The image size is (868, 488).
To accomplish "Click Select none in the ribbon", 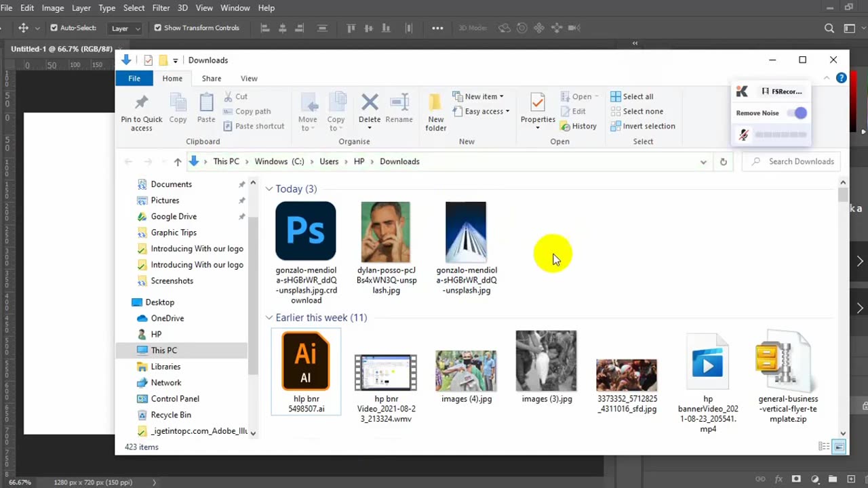I will click(x=636, y=111).
